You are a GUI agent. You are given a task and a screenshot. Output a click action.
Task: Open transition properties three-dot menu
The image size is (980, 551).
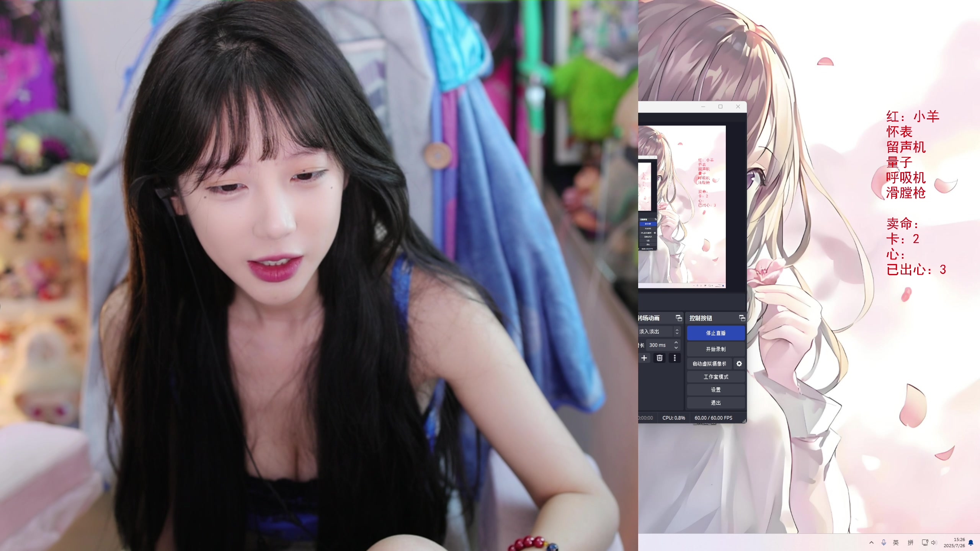675,358
